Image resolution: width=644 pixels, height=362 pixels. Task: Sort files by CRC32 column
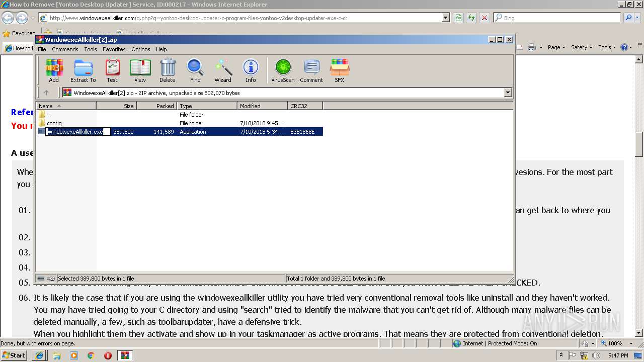pyautogui.click(x=305, y=106)
